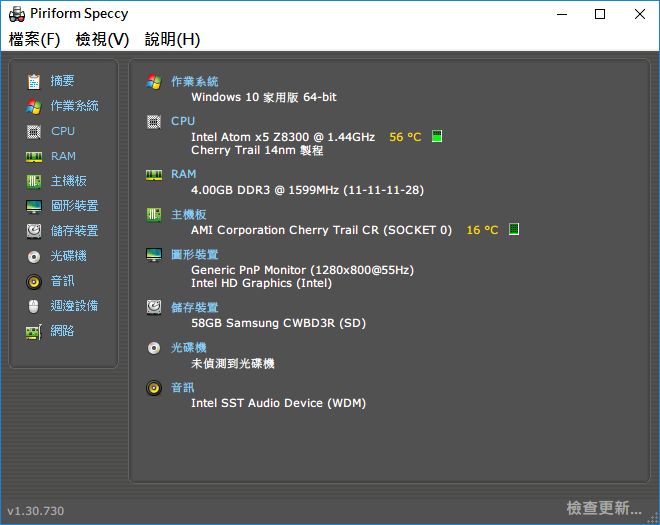660x525 pixels.
Task: Click the 週邊設備 mouse icon in sidebar
Action: tap(34, 306)
